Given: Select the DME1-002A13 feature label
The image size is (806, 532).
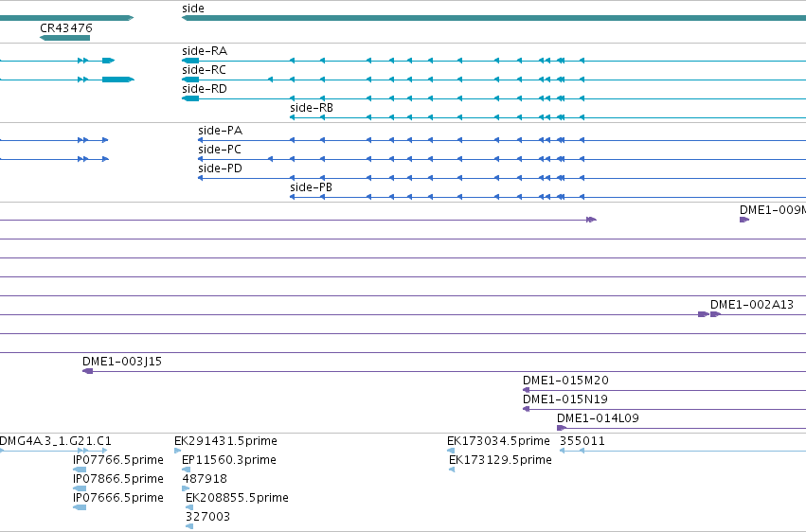Looking at the screenshot, I should pos(752,305).
